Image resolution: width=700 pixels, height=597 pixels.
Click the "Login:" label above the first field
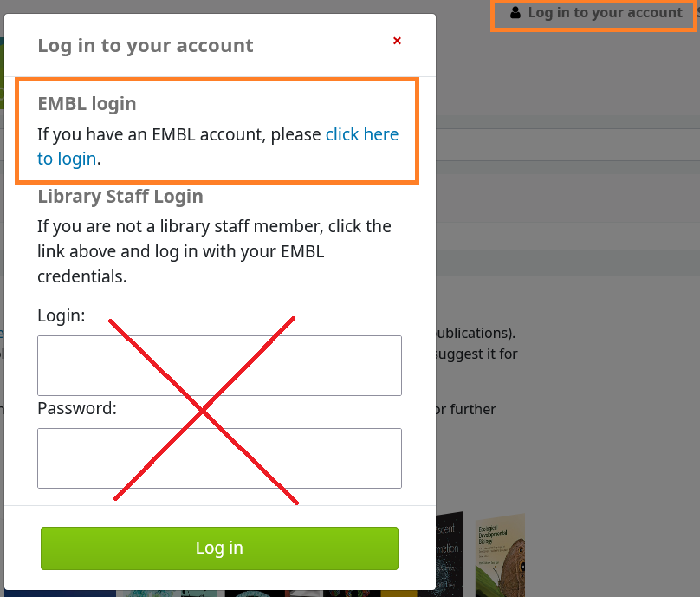tap(61, 315)
